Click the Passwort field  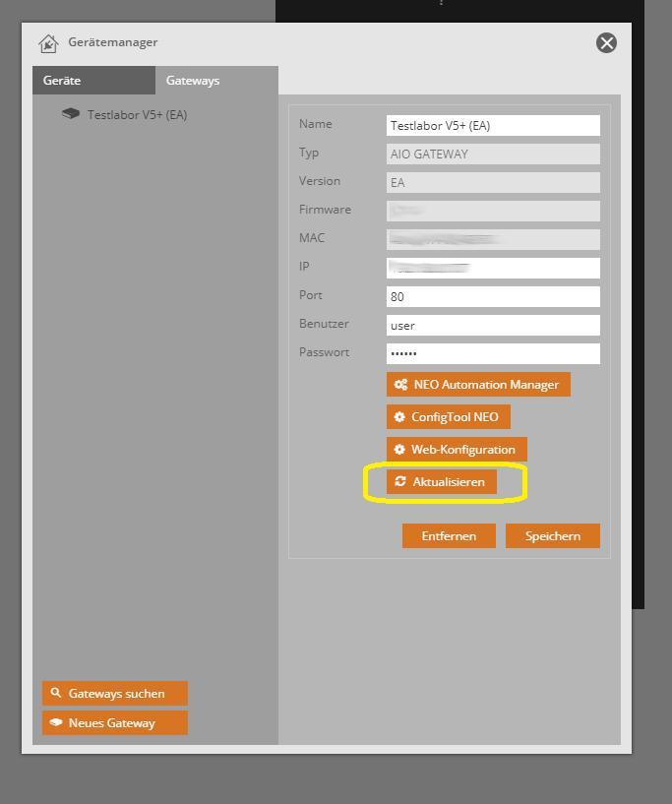(x=493, y=353)
